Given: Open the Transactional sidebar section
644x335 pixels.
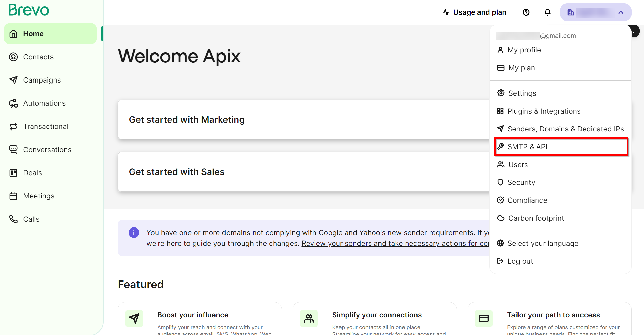Looking at the screenshot, I should coord(46,126).
